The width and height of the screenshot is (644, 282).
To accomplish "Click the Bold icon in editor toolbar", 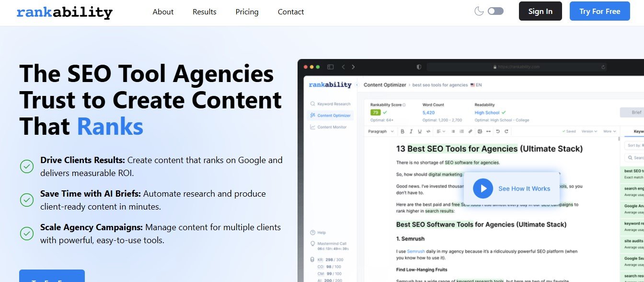I will (402, 131).
